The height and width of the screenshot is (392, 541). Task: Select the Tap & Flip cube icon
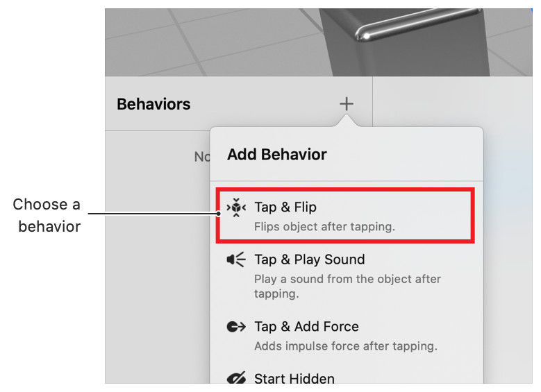click(x=236, y=207)
